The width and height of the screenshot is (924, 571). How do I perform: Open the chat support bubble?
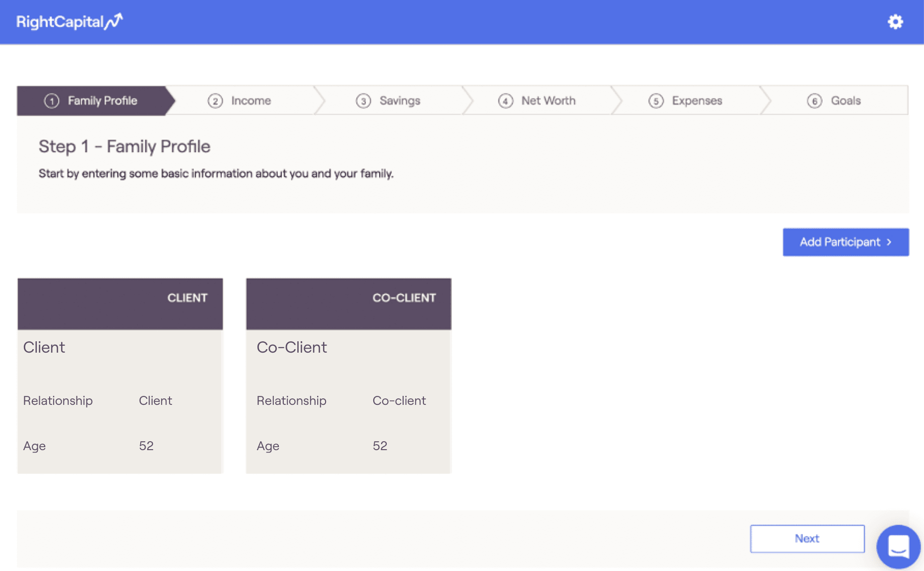(899, 547)
